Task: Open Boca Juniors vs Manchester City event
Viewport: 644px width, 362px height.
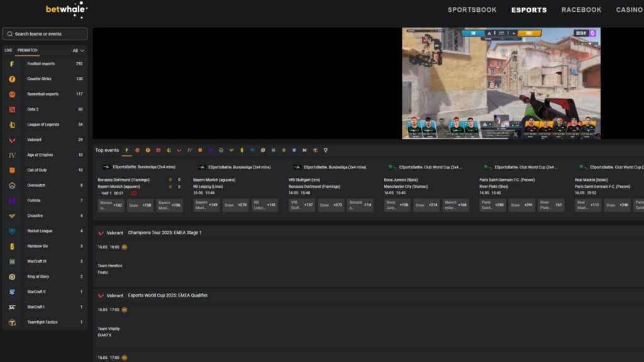Action: point(406,183)
